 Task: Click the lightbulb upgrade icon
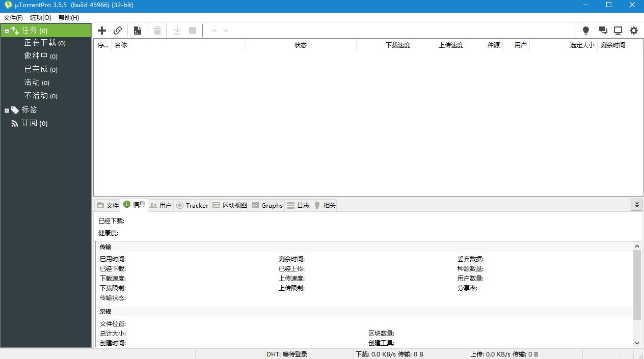(x=585, y=30)
